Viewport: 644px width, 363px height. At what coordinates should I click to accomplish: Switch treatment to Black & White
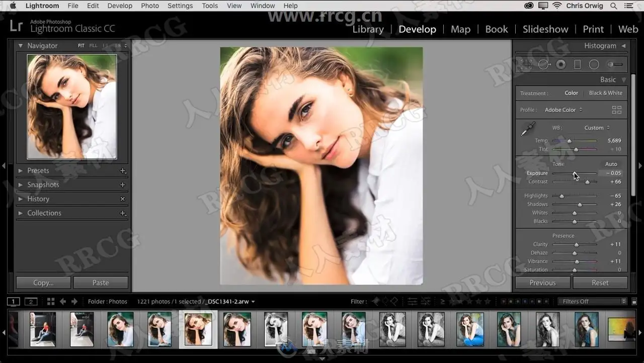606,93
